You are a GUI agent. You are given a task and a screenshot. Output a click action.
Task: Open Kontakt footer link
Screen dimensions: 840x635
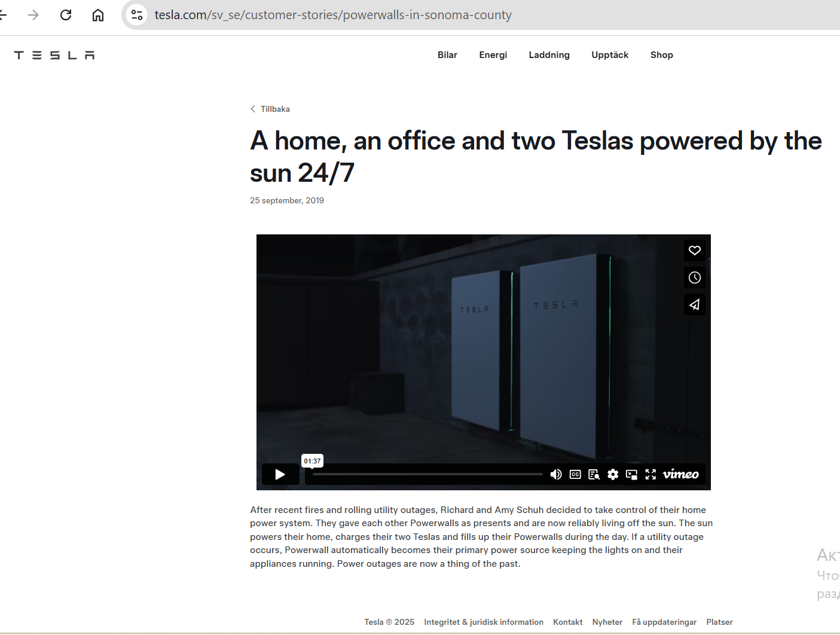click(x=568, y=622)
